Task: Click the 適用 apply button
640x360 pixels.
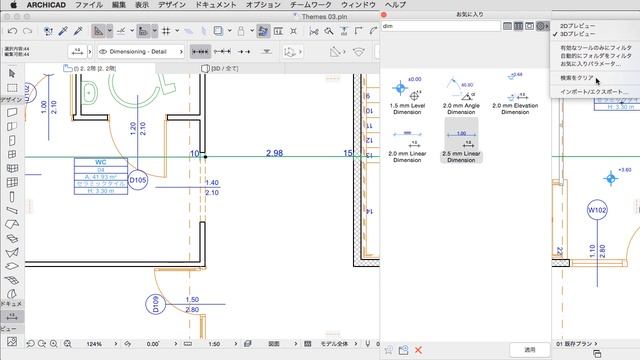Action: (x=530, y=350)
